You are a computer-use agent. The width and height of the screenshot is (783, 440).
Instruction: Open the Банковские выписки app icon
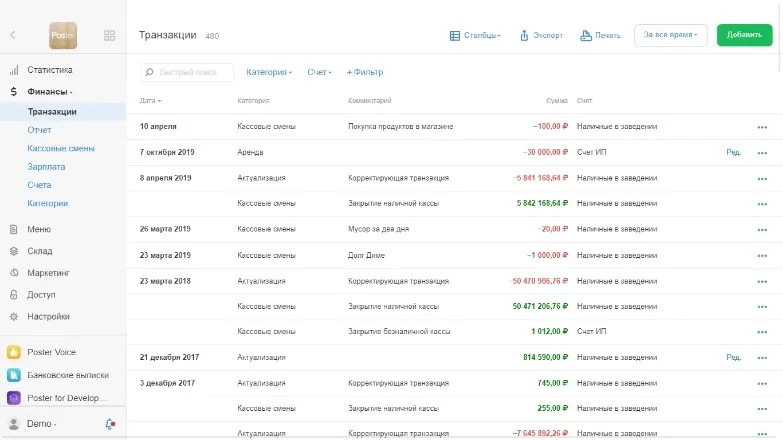tap(14, 375)
